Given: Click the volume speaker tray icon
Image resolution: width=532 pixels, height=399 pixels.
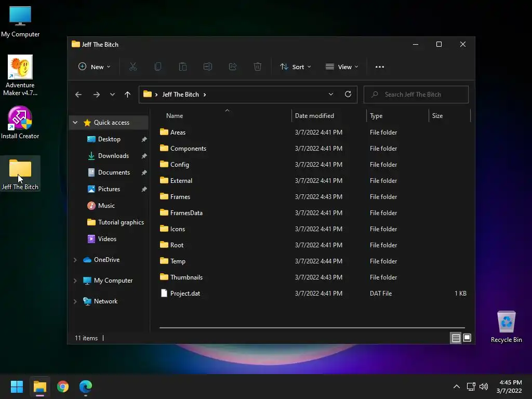Looking at the screenshot, I should (484, 387).
